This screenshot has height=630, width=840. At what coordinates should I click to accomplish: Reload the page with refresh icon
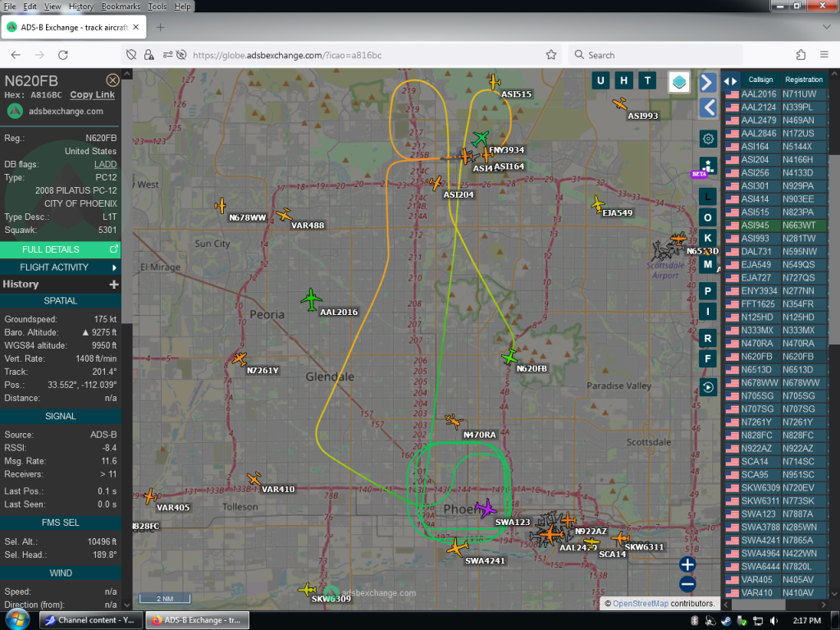click(x=63, y=55)
